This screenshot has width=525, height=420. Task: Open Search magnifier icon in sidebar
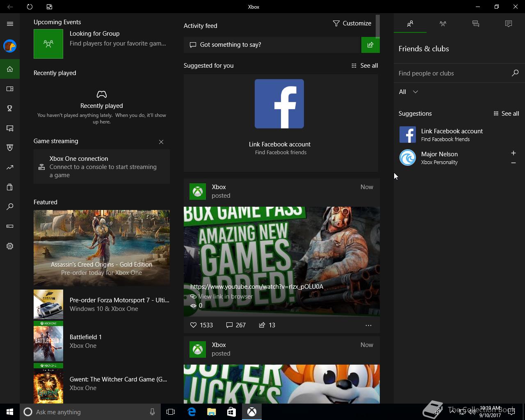[x=10, y=207]
